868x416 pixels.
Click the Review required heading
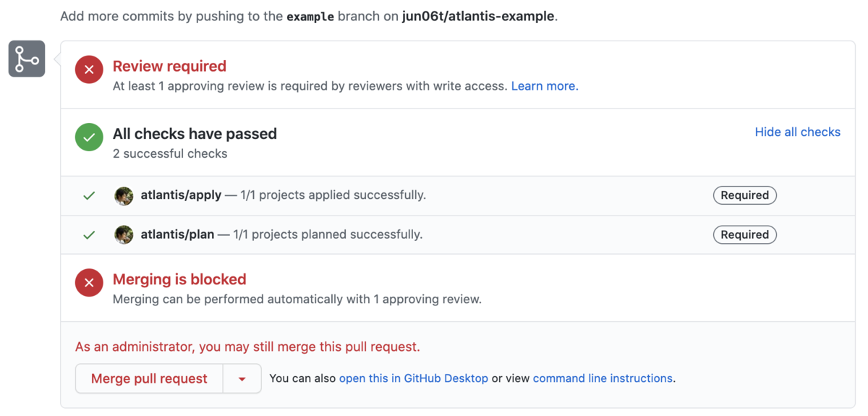point(169,66)
